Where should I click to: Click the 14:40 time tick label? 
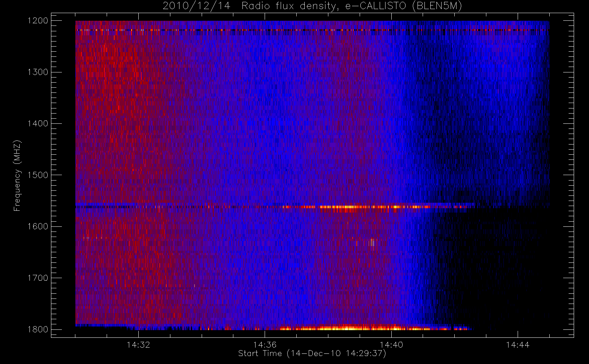pyautogui.click(x=391, y=345)
